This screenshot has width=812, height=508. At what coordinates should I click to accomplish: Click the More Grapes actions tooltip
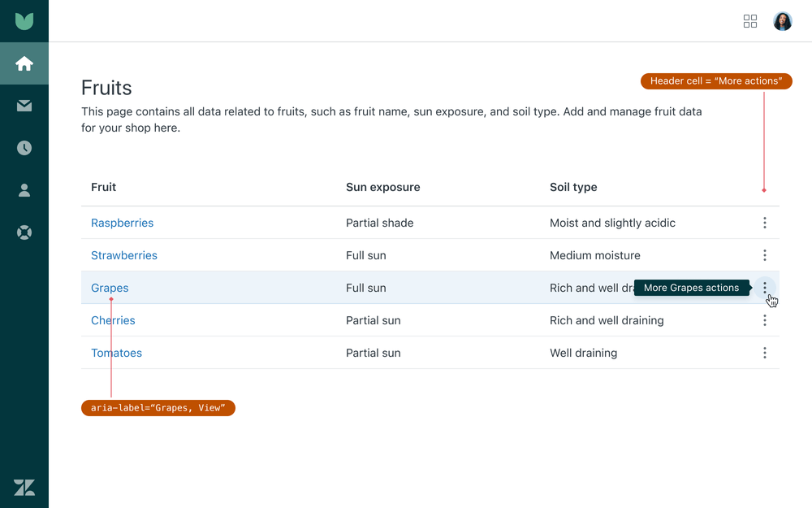(x=691, y=288)
